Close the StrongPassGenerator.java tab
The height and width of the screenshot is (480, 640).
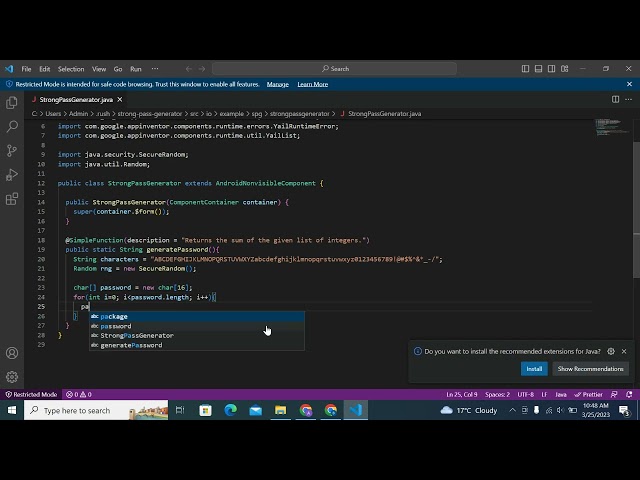(120, 100)
